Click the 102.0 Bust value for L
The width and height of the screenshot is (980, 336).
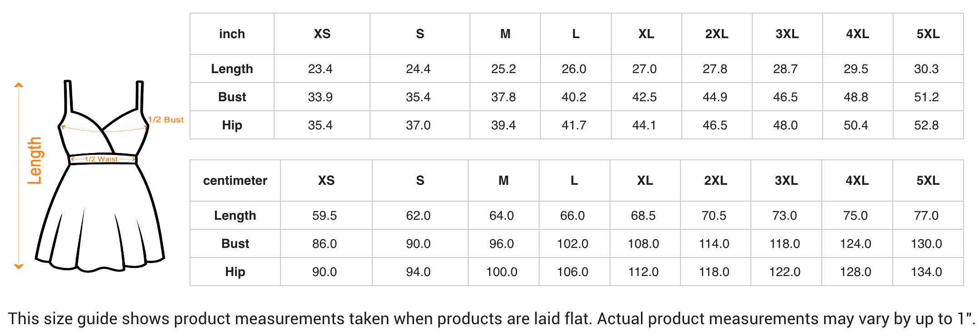573,244
